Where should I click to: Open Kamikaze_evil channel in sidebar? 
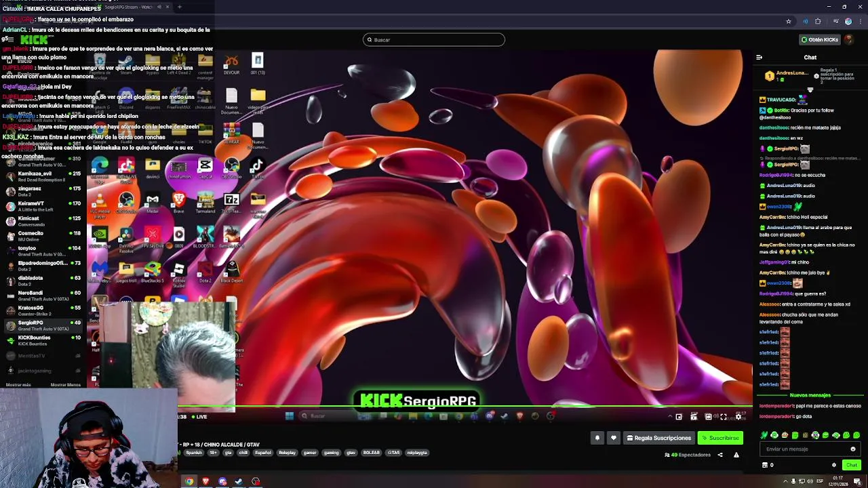coord(42,176)
